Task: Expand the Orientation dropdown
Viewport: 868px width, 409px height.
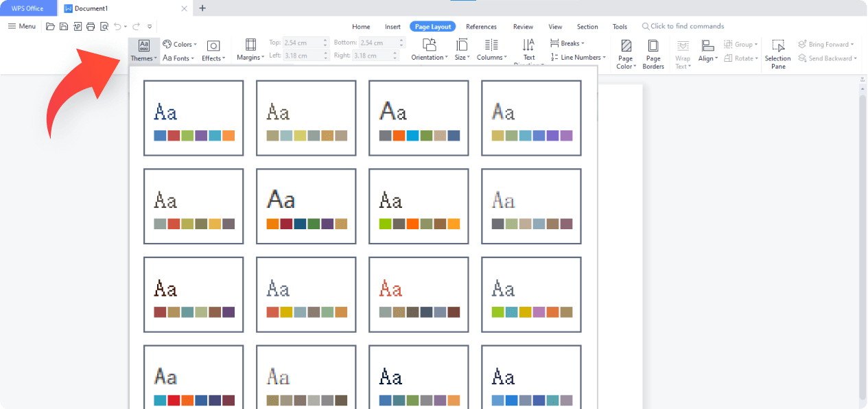Action: point(430,50)
